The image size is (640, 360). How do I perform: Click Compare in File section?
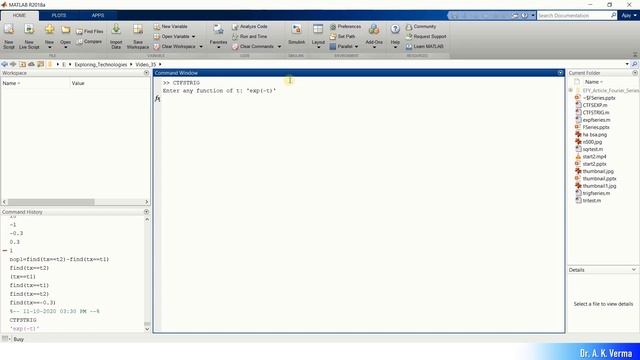tap(89, 42)
